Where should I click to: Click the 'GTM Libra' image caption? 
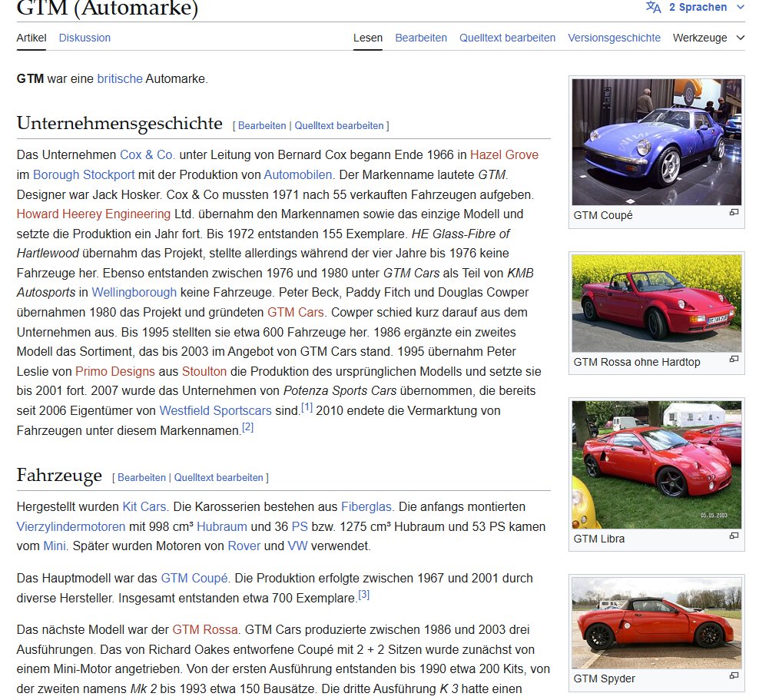pyautogui.click(x=598, y=539)
